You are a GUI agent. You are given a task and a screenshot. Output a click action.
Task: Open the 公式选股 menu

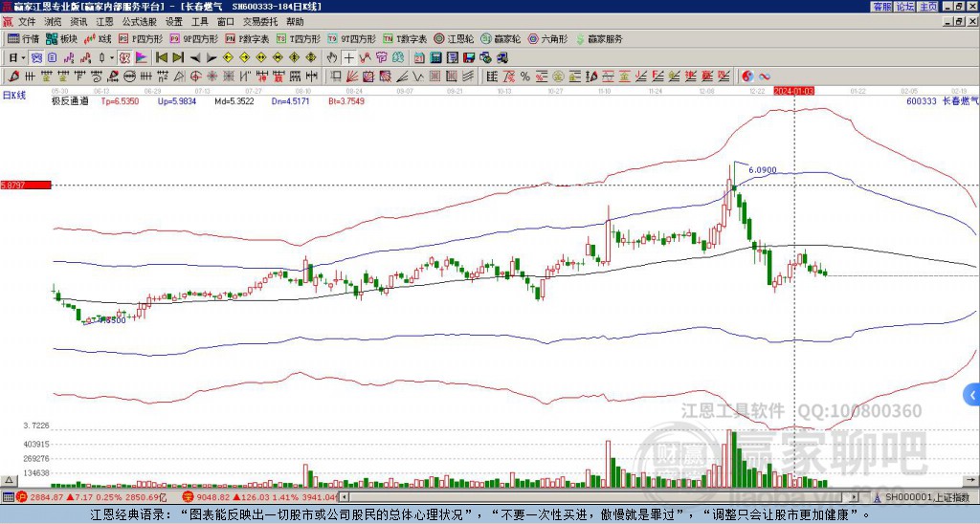(141, 21)
